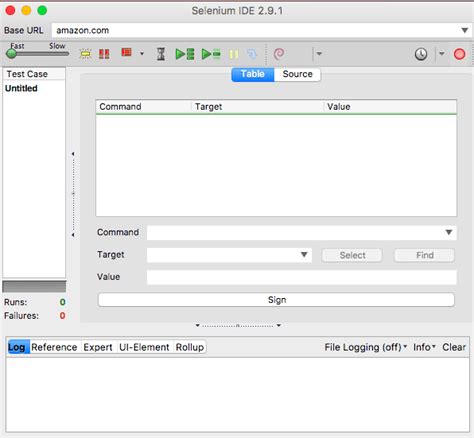Viewport: 474px width, 438px height.
Task: Click the red flag toolbar icon
Action: [126, 53]
